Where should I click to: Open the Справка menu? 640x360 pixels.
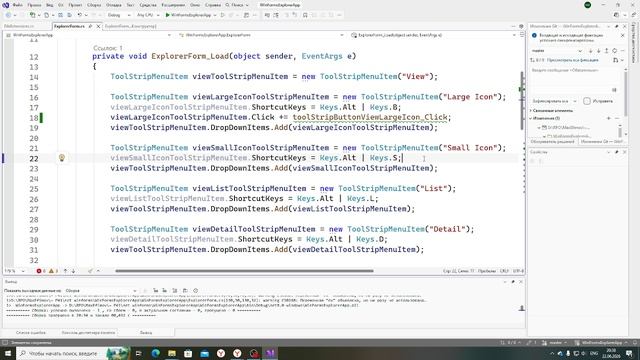coord(213,5)
